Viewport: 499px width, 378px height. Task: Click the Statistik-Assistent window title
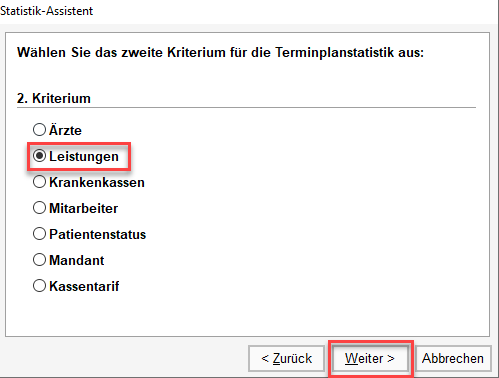46,11
